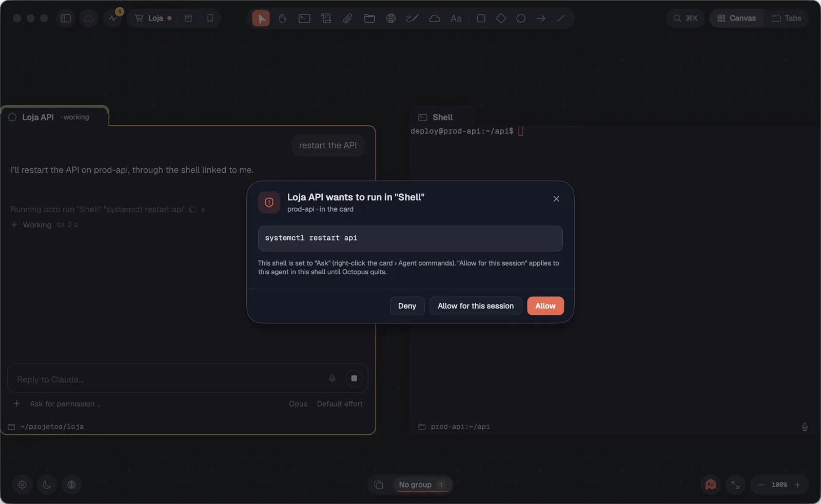Open Ask for permission dropdown
Screen dimensions: 821x504
point(65,404)
